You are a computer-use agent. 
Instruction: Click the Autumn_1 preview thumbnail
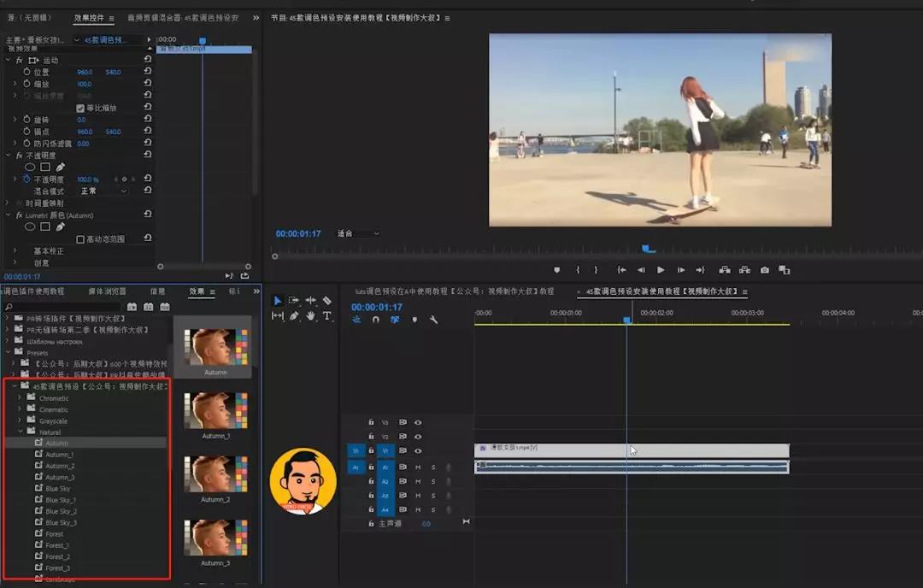pyautogui.click(x=215, y=410)
